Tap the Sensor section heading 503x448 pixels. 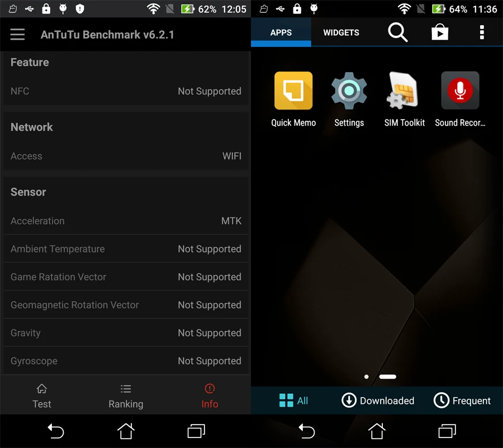(29, 192)
